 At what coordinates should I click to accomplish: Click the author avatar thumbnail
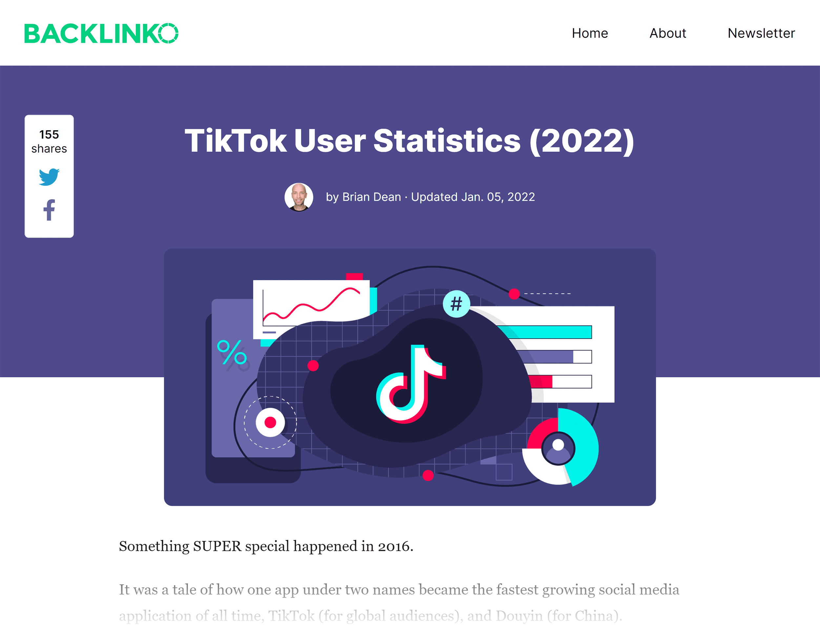click(x=299, y=197)
